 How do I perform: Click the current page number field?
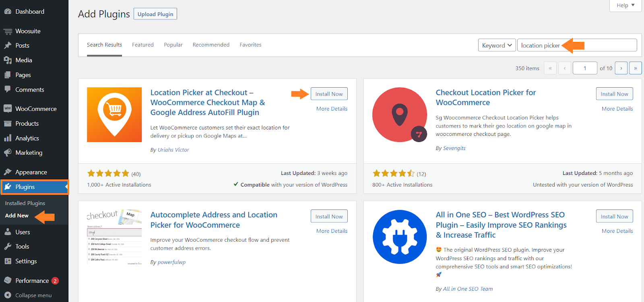click(585, 68)
